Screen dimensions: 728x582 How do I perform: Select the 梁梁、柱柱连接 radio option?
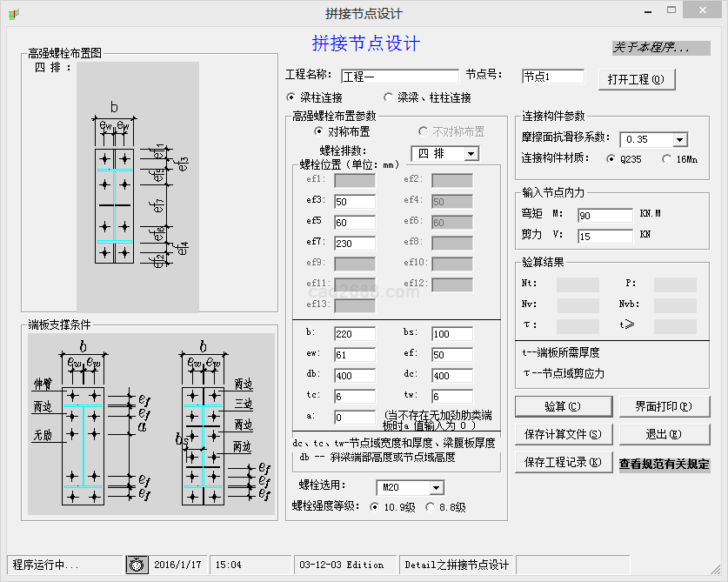pos(388,97)
